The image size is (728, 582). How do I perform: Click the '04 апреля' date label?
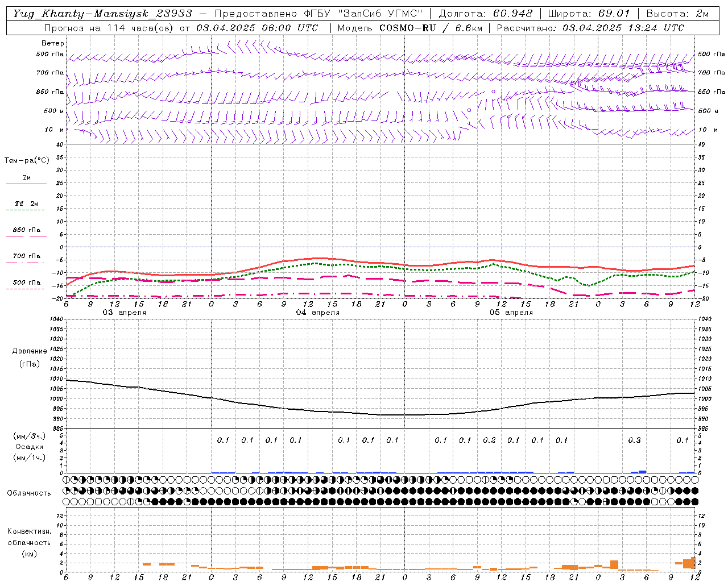click(317, 313)
